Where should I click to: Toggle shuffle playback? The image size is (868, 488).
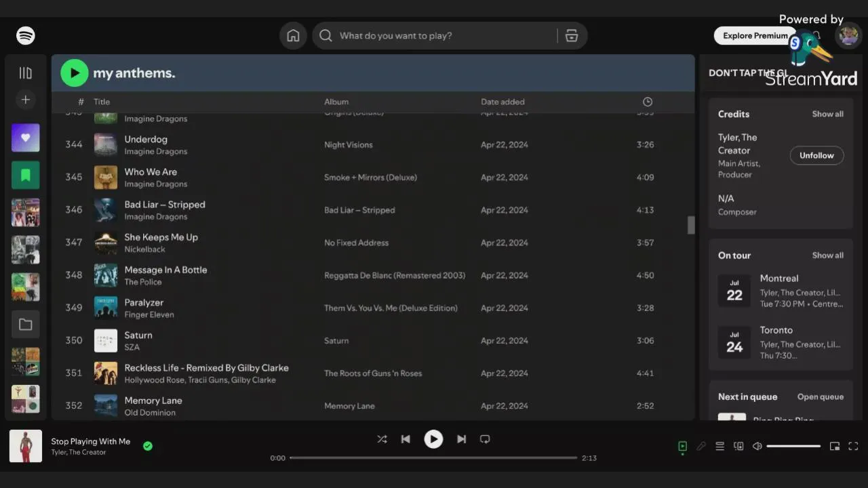tap(382, 439)
